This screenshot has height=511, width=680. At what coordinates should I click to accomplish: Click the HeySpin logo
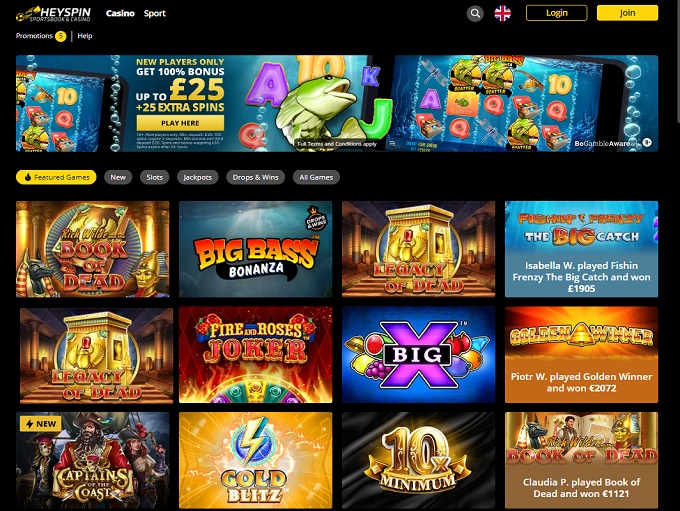coord(53,14)
